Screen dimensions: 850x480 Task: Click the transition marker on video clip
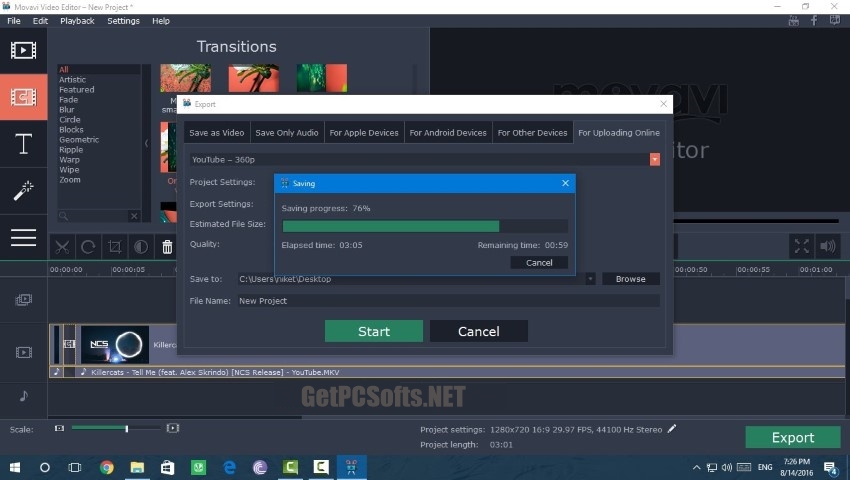click(69, 344)
